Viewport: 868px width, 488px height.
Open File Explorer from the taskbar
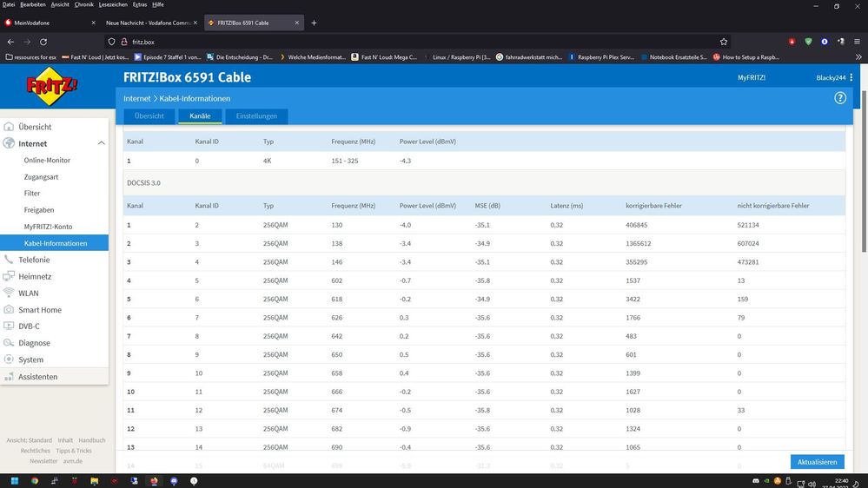click(94, 481)
